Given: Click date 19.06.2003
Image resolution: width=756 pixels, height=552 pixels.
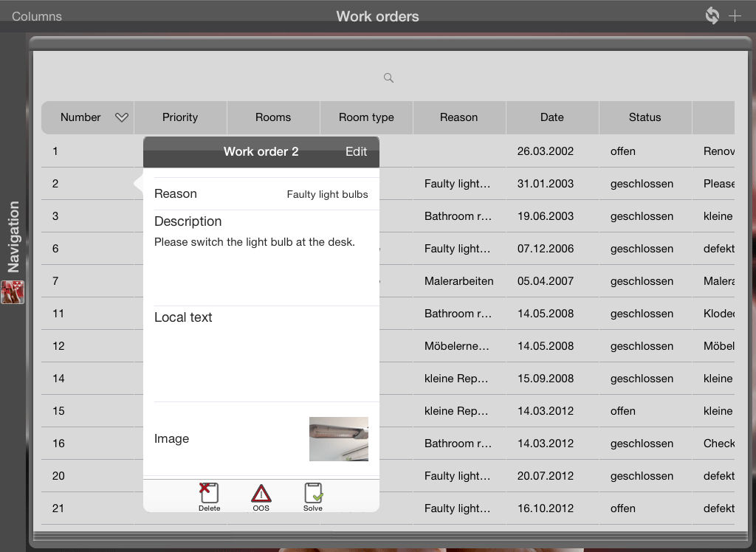Looking at the screenshot, I should (x=546, y=216).
